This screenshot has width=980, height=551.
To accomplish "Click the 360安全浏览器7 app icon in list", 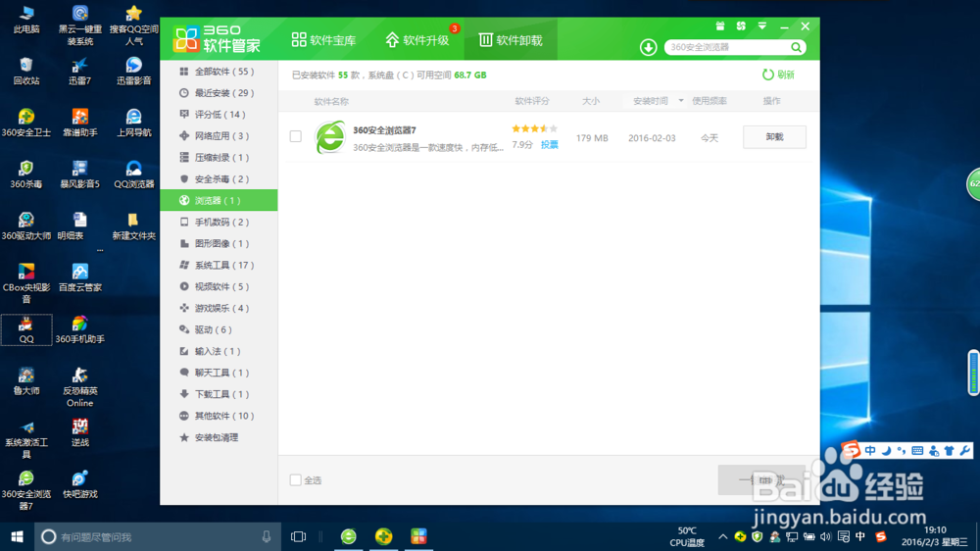I will coord(329,137).
